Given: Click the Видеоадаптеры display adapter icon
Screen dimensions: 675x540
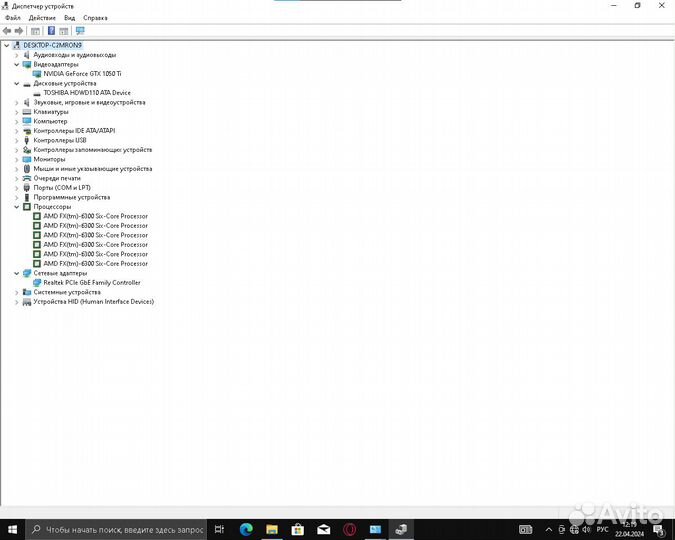Looking at the screenshot, I should [27, 65].
